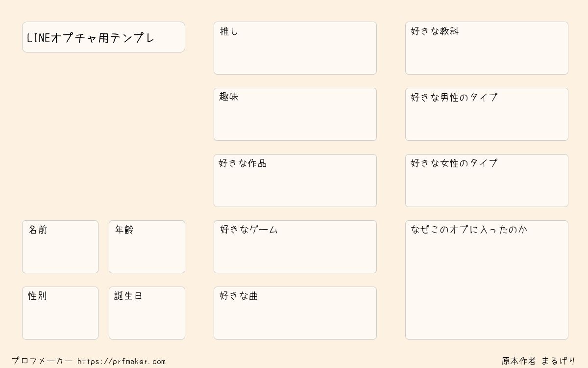This screenshot has height=368, width=588.
Task: Click the 好きなゲーム box
Action: pos(295,247)
